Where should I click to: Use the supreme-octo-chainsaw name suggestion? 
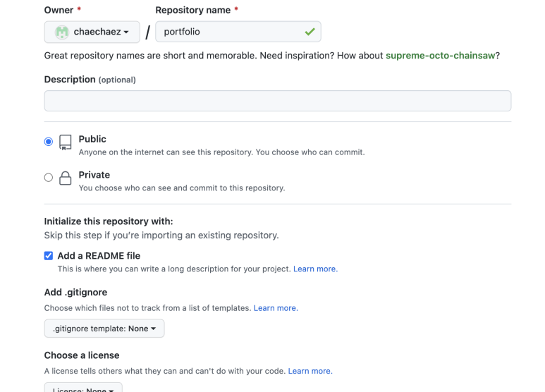(x=441, y=56)
